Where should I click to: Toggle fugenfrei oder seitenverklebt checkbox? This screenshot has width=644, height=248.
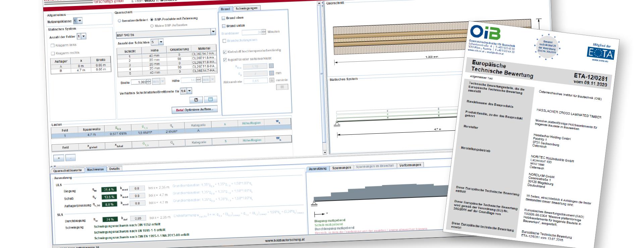225,60
